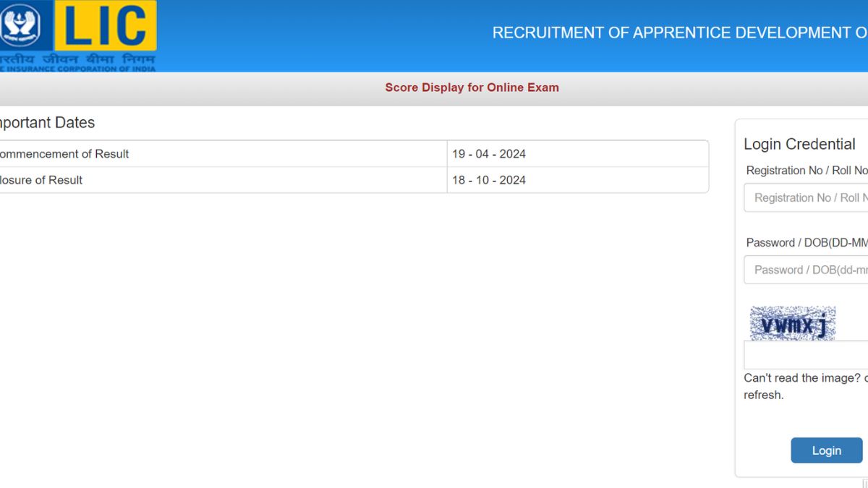Screen dimensions: 868x488
Task: Click the 19 - 04 - 2024 date cell
Action: [489, 154]
